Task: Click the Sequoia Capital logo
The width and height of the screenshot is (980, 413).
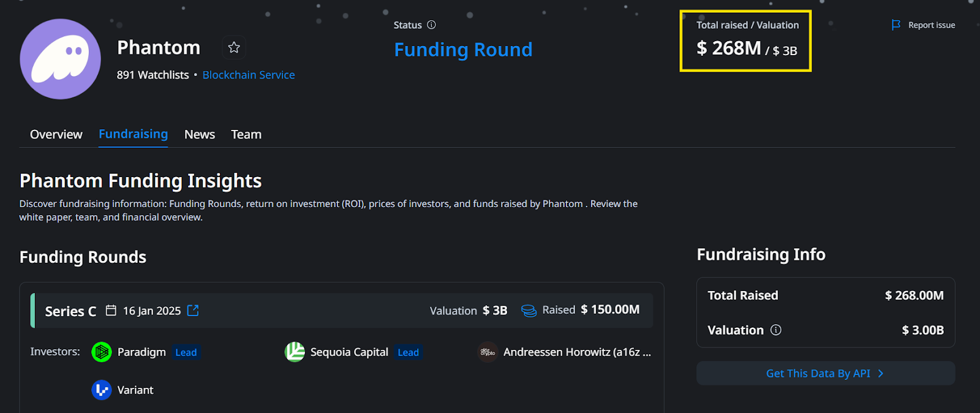Action: click(x=295, y=352)
